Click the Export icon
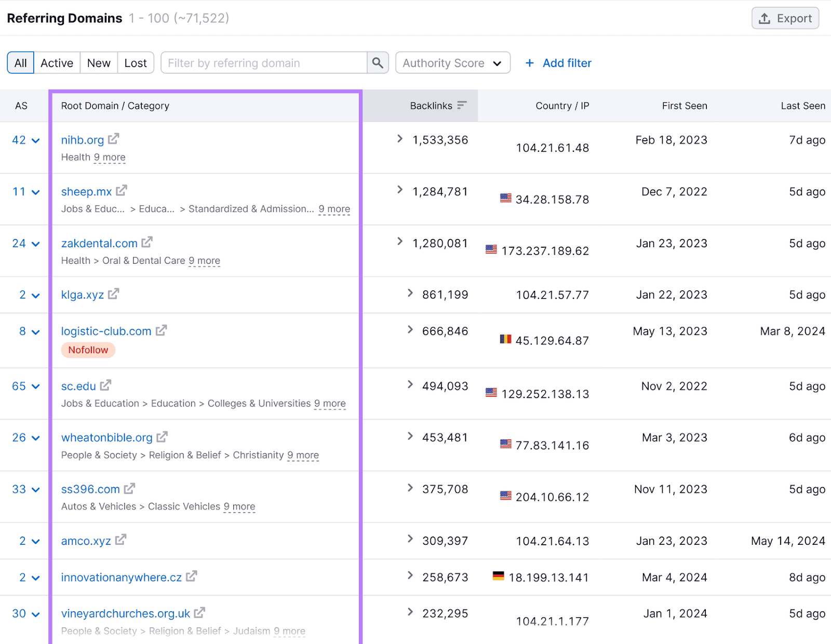 [763, 18]
